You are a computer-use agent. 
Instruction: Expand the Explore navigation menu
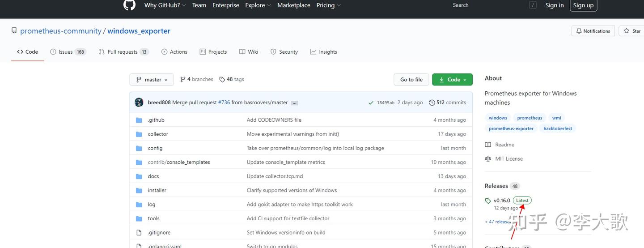click(258, 5)
